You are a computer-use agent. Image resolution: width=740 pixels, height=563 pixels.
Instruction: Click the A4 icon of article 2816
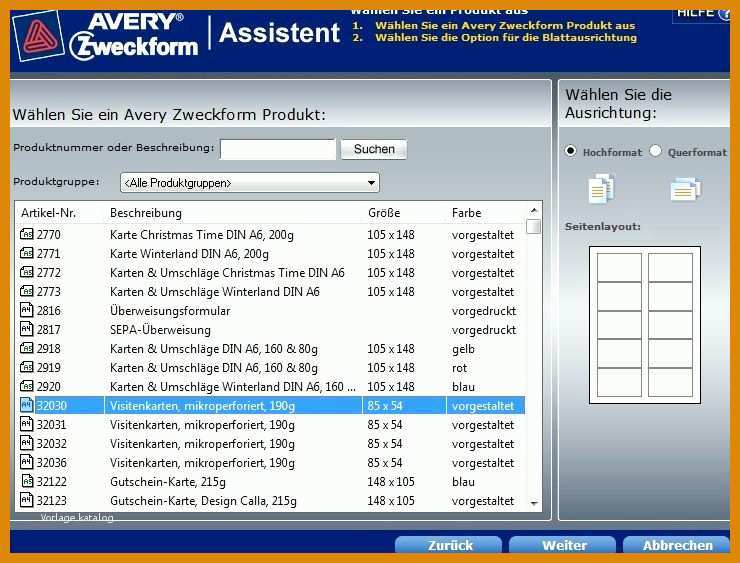[26, 310]
